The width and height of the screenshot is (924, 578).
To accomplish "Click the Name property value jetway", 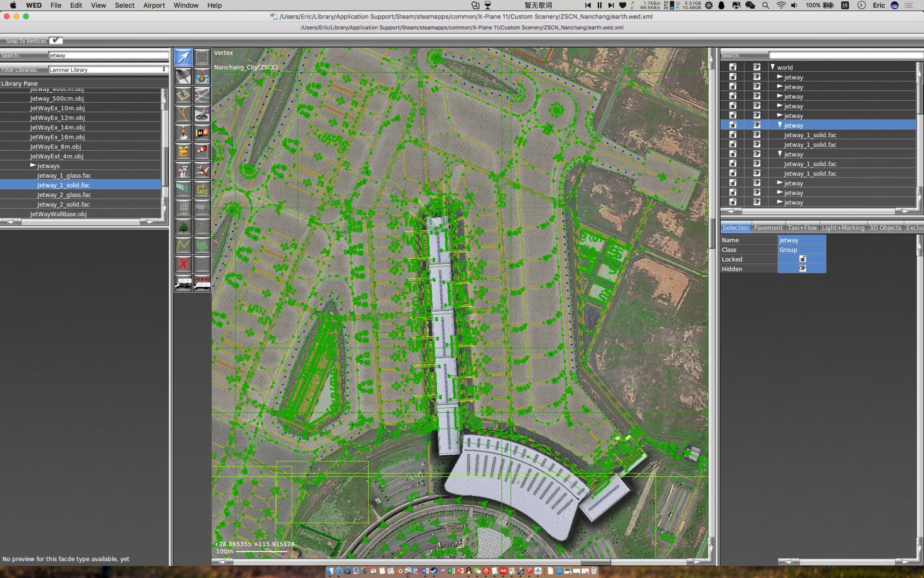I will [x=802, y=240].
